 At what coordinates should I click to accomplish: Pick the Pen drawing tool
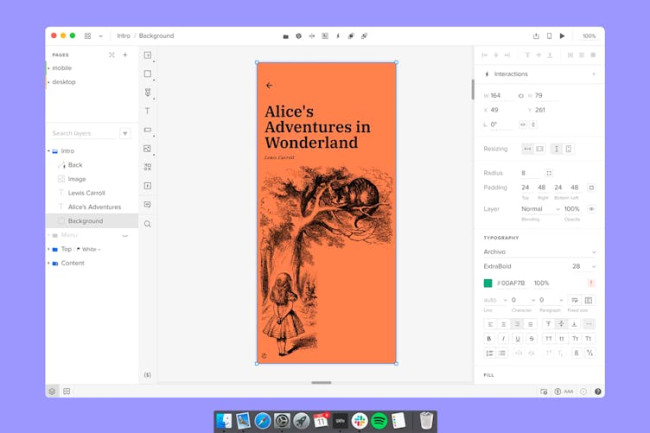tap(147, 92)
